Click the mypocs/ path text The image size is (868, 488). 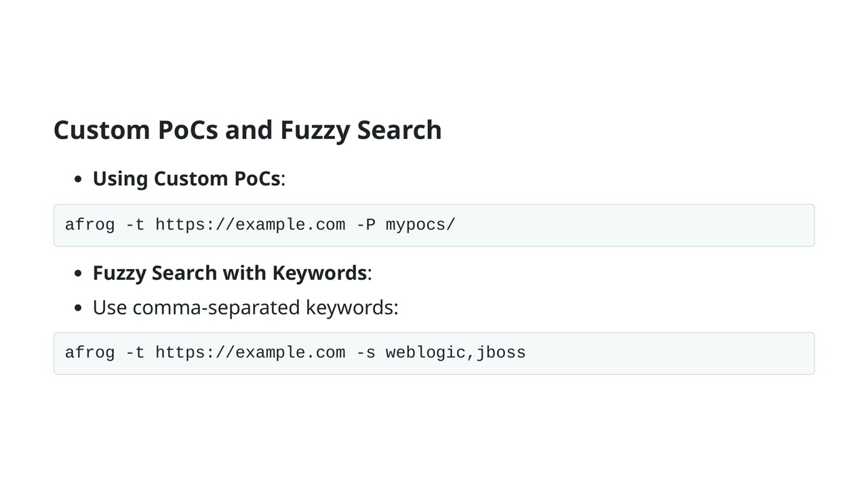420,225
